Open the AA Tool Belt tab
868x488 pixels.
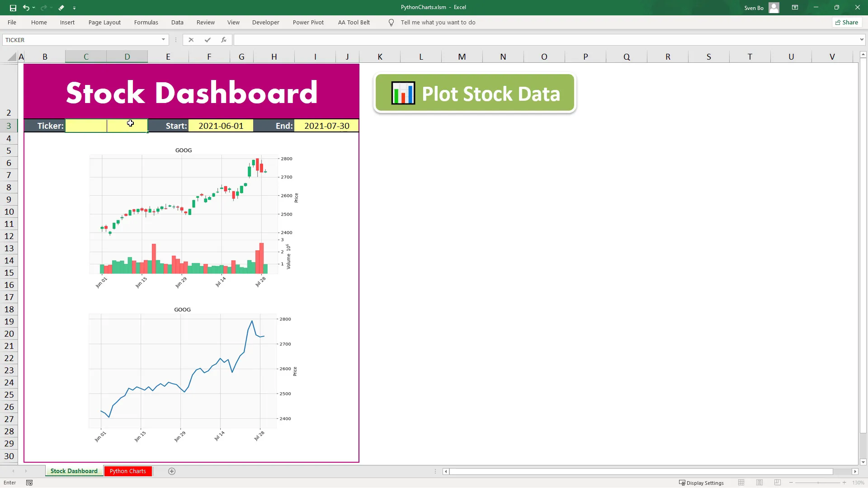pos(354,22)
